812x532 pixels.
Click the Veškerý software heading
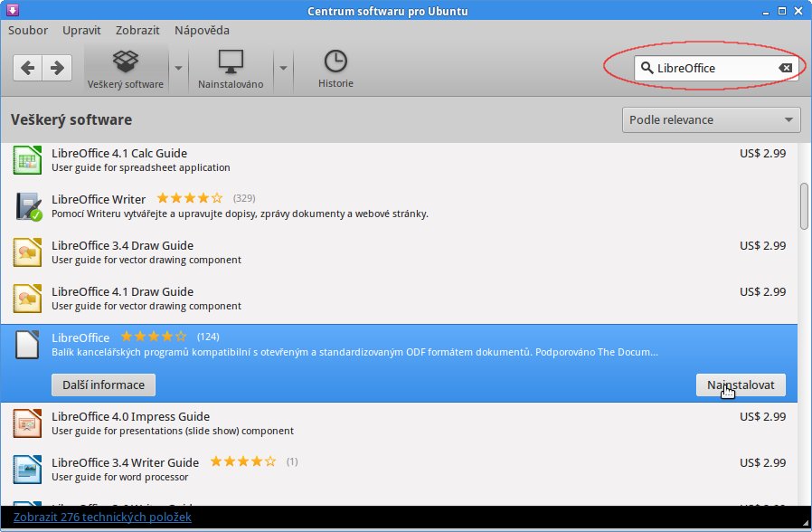[x=71, y=119]
